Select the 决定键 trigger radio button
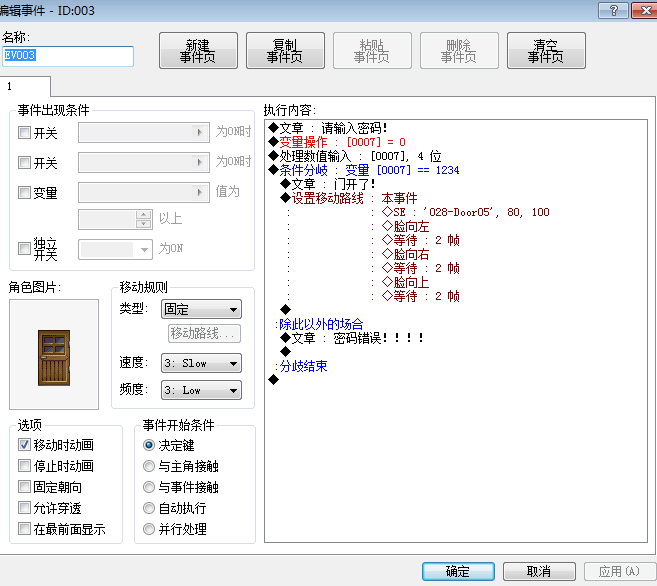Image resolution: width=657 pixels, height=586 pixels. click(x=149, y=445)
